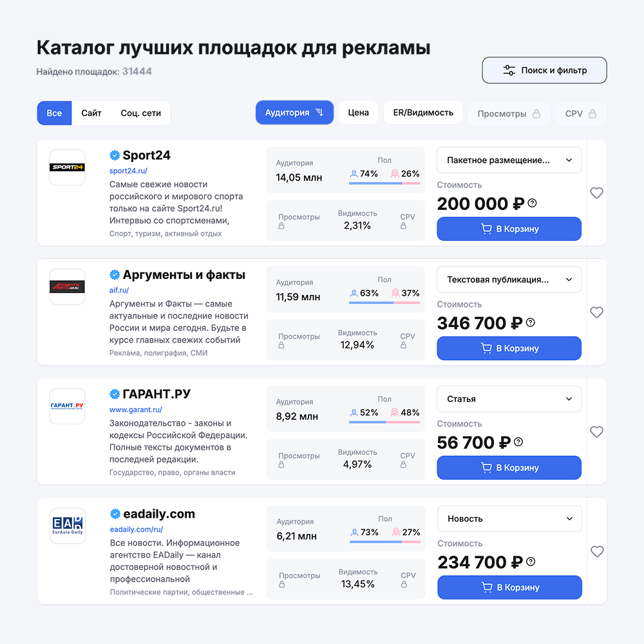Open the aif.ru/ link
The width and height of the screenshot is (644, 644).
point(119,290)
